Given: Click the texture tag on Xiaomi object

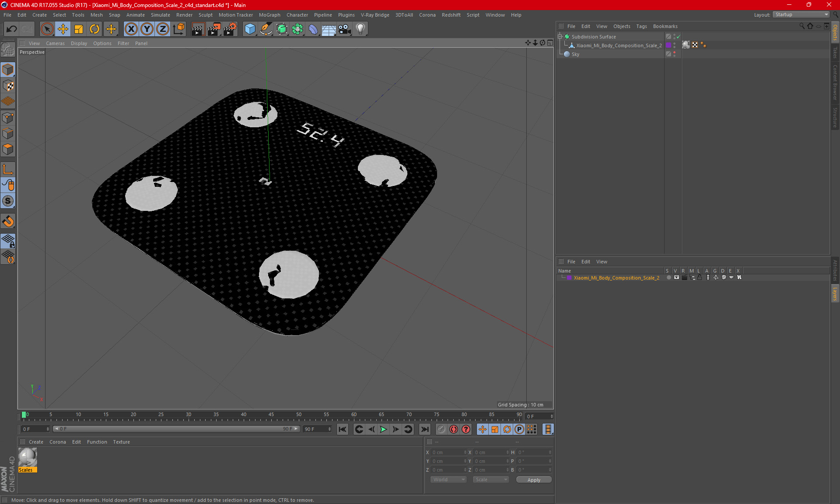Looking at the screenshot, I should [686, 45].
